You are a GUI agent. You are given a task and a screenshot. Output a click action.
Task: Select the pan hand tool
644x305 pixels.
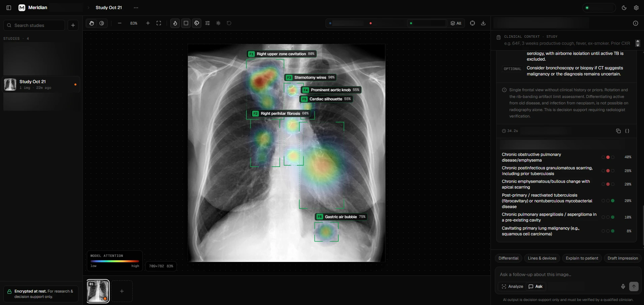coord(92,23)
